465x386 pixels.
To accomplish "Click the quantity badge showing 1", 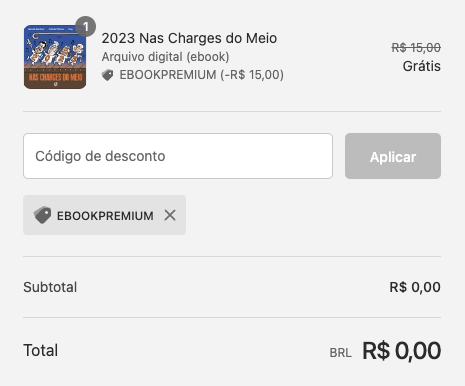I will 86,27.
